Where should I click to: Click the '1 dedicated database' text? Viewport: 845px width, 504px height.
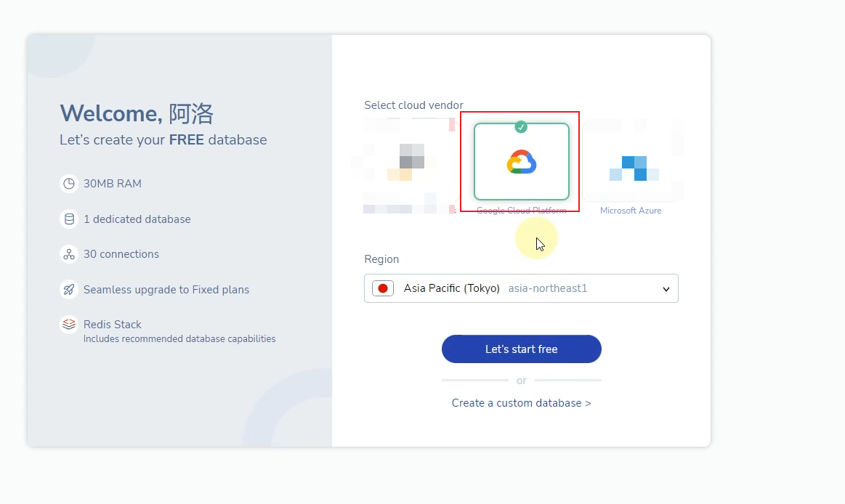click(137, 219)
